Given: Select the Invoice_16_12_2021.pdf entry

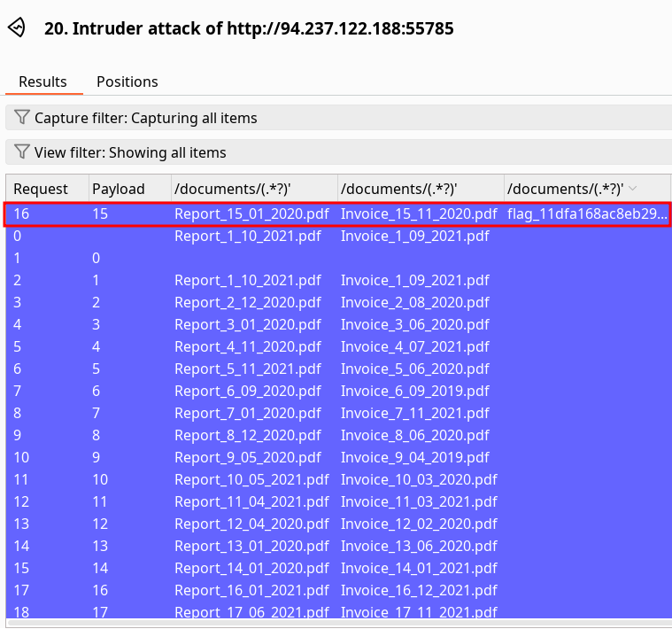Looking at the screenshot, I should coord(419,590).
